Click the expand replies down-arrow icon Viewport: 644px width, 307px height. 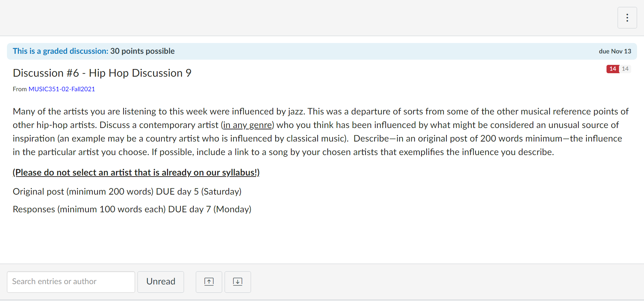237,282
